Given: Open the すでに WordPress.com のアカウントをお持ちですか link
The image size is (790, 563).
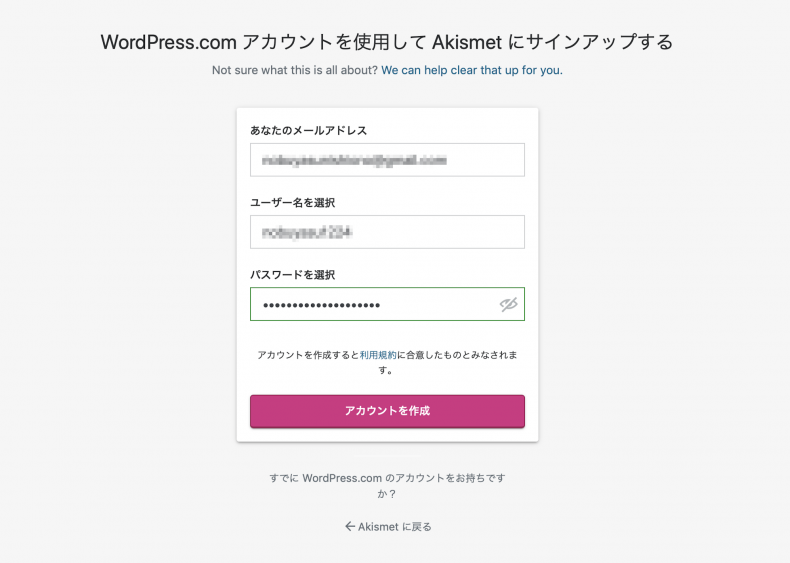Looking at the screenshot, I should [387, 485].
